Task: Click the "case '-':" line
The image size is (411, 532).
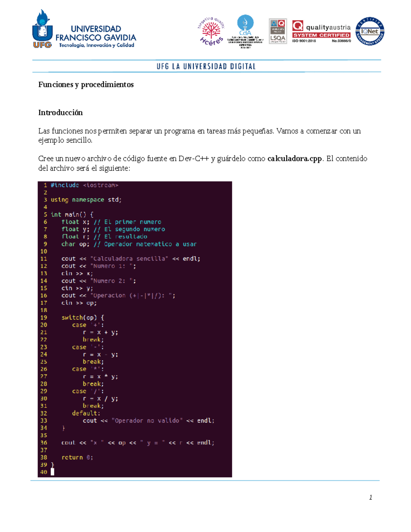Action: (88, 347)
